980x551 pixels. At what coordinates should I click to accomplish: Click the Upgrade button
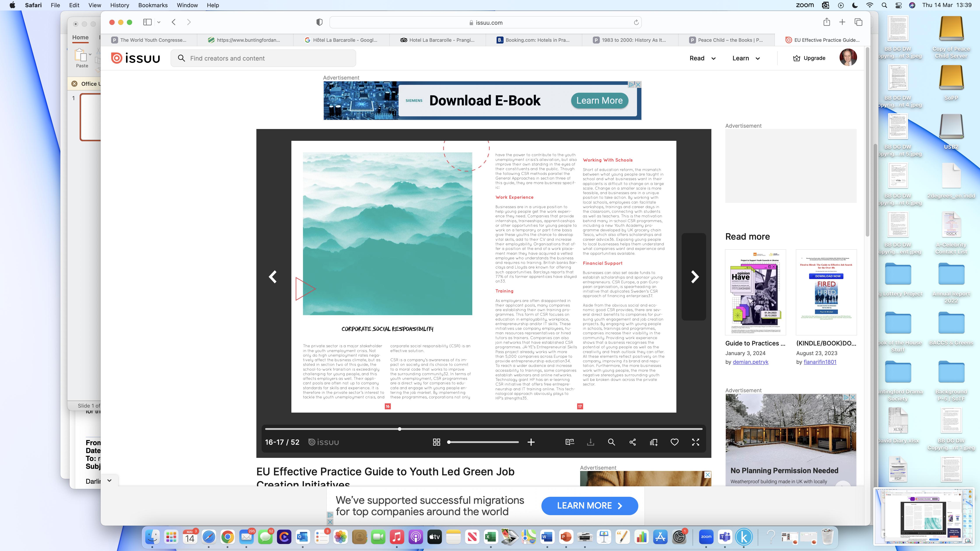(x=809, y=58)
